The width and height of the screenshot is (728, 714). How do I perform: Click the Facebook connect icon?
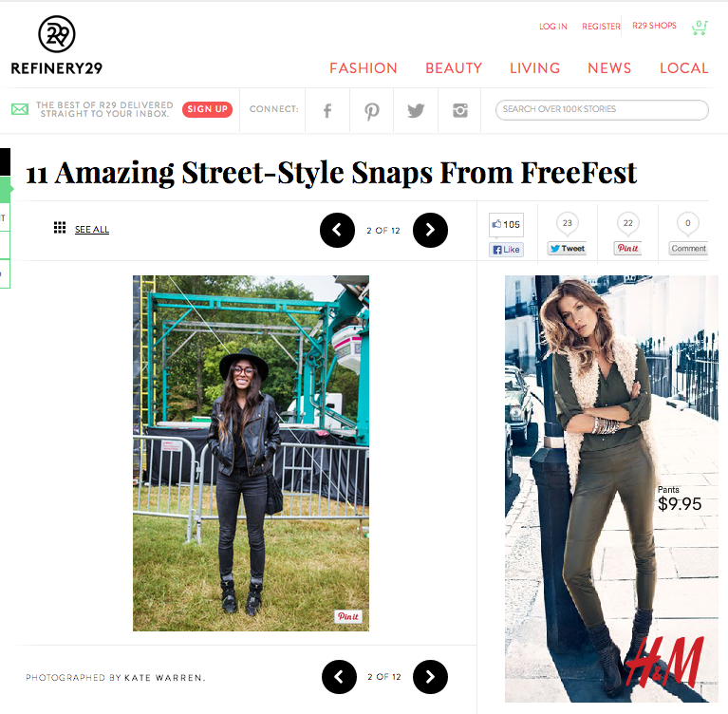click(327, 110)
